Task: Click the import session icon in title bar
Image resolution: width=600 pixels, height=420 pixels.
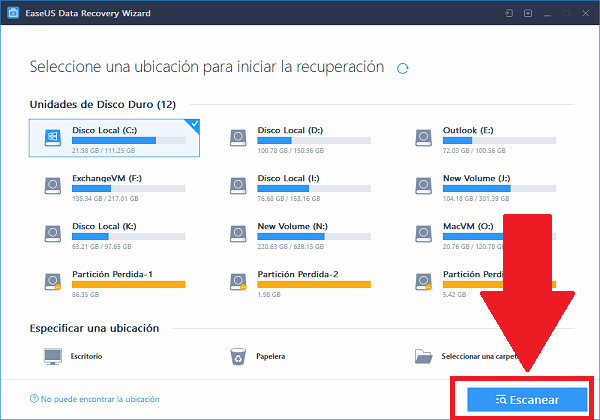Action: pyautogui.click(x=509, y=13)
